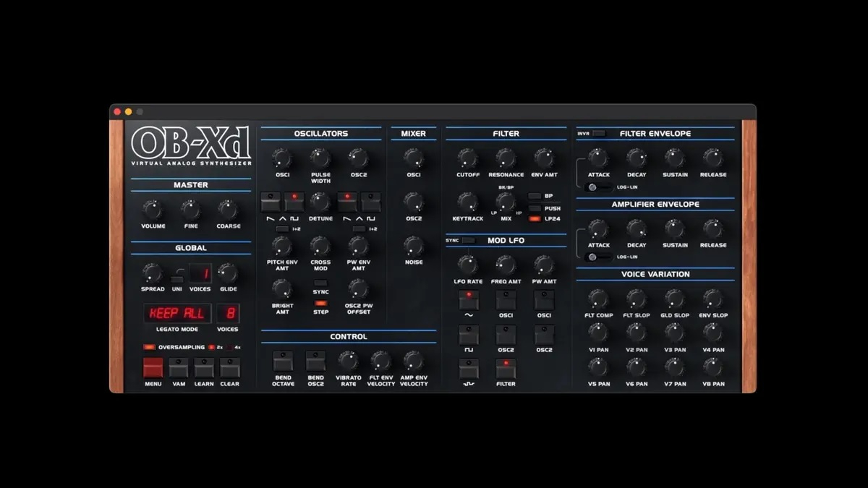
Task: Click the Cross Mod knob
Action: click(x=320, y=247)
